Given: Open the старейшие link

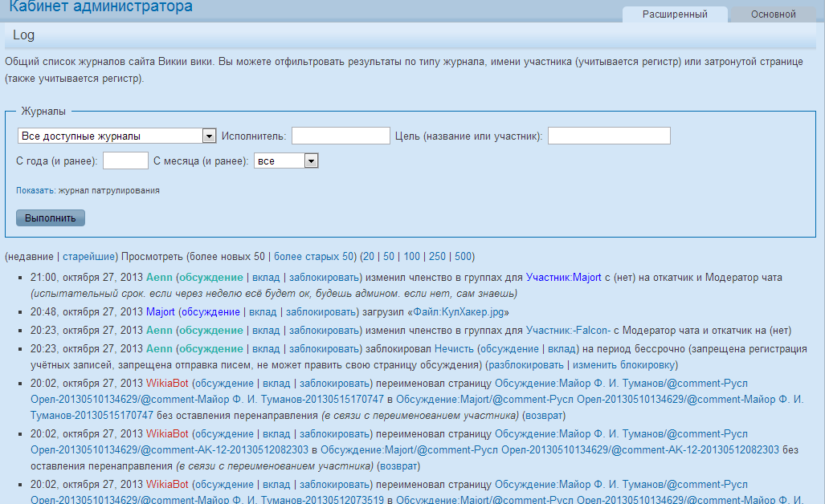Looking at the screenshot, I should pos(88,257).
